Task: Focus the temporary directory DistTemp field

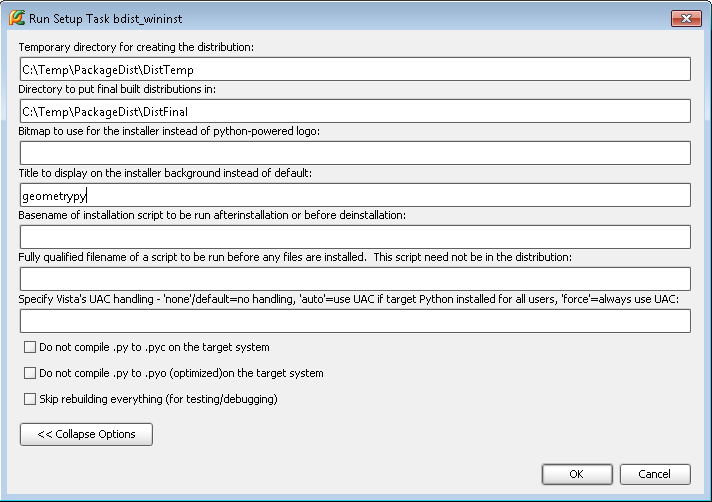Action: point(355,69)
